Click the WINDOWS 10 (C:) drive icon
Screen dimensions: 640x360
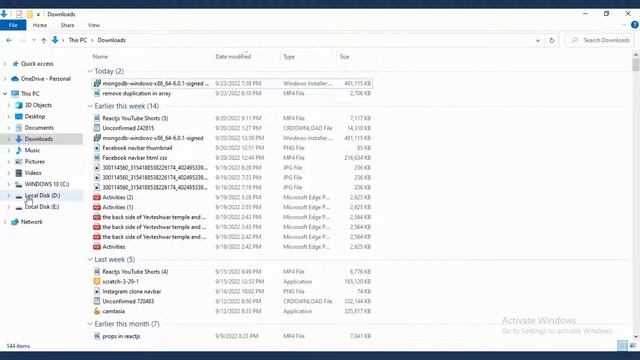19,184
